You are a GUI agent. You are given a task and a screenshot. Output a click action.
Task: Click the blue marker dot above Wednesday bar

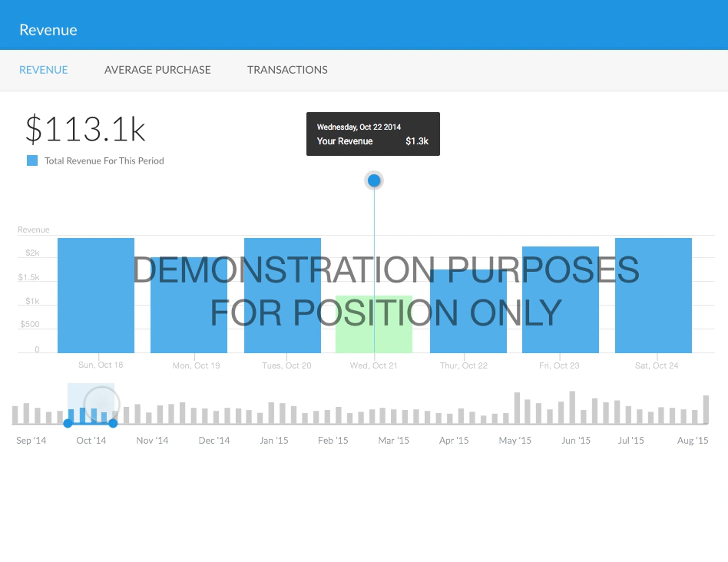374,180
